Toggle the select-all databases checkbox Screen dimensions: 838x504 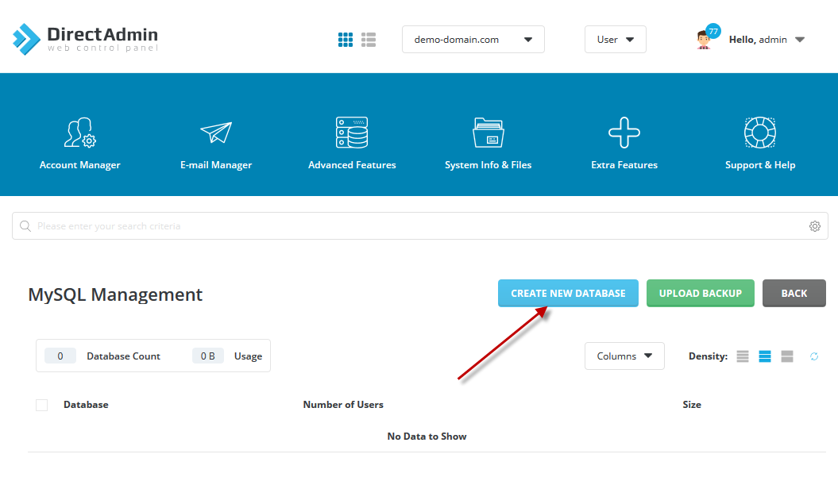(x=41, y=406)
